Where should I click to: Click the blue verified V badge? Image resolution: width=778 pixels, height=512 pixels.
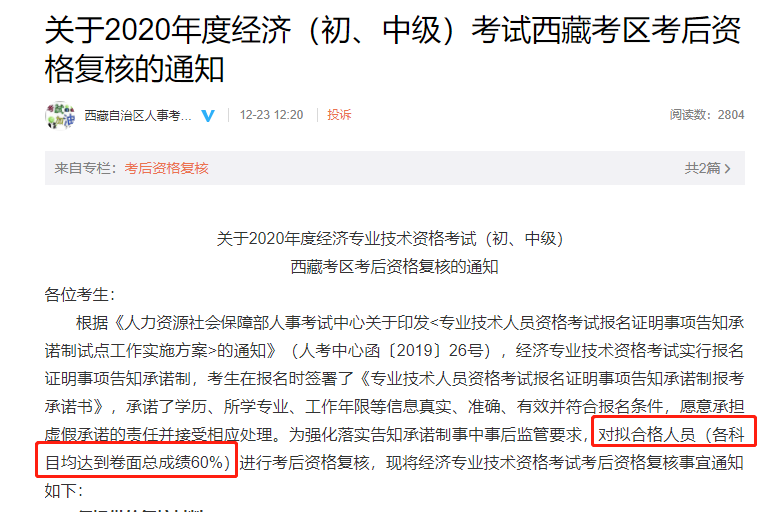coord(208,116)
